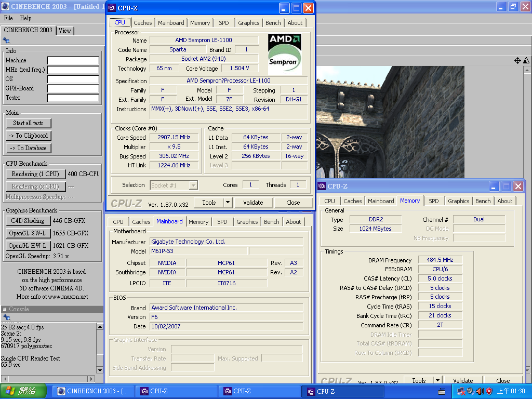Image resolution: width=532 pixels, height=399 pixels.
Task: Open the first CPU-Z taskbar item
Action: pos(177,391)
